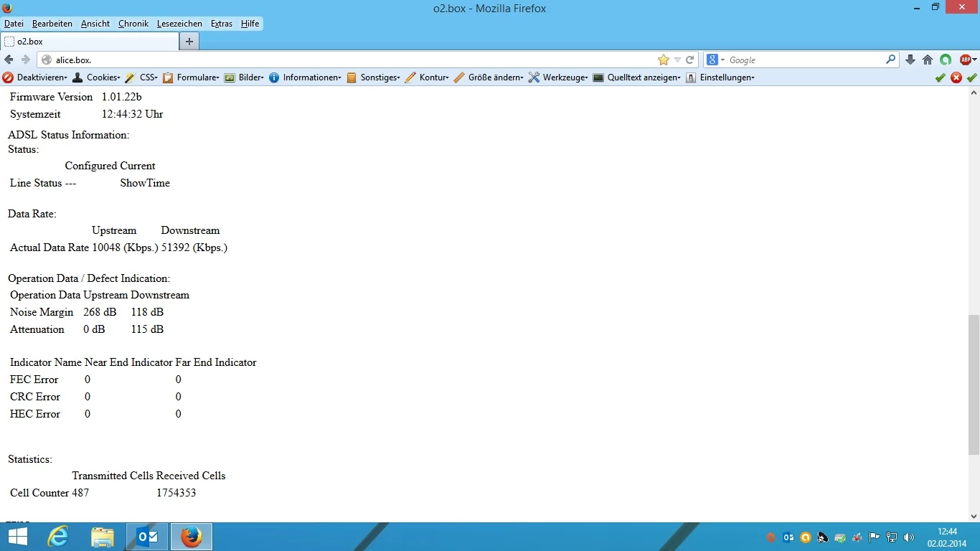Image resolution: width=980 pixels, height=551 pixels.
Task: Go back with the back arrow
Action: point(9,60)
